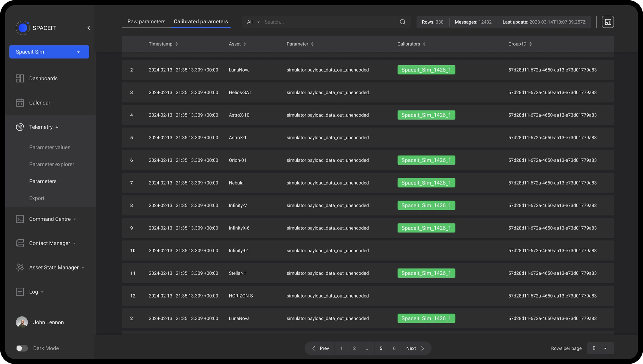Click the pagination ellipsis
Screen dimensions: 643x364
coord(368,348)
